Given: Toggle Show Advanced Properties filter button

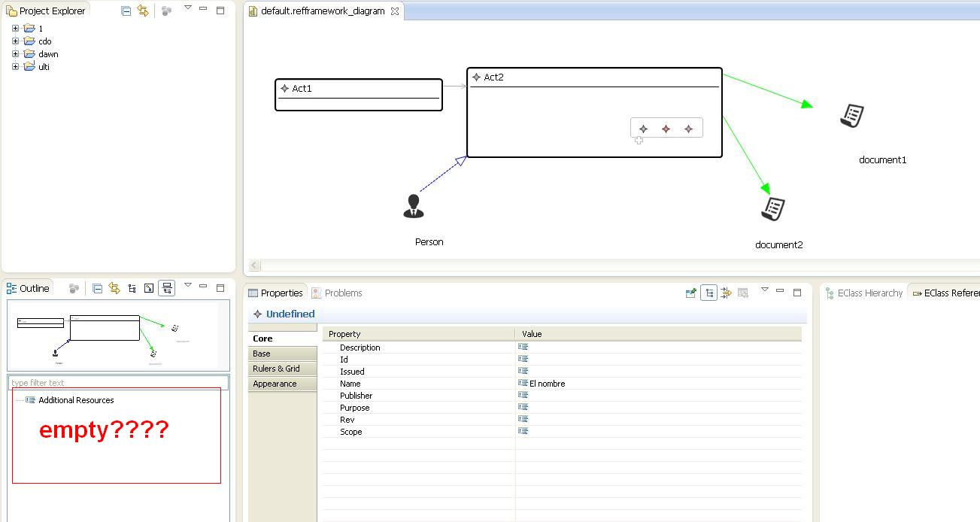Looking at the screenshot, I should coord(726,293).
